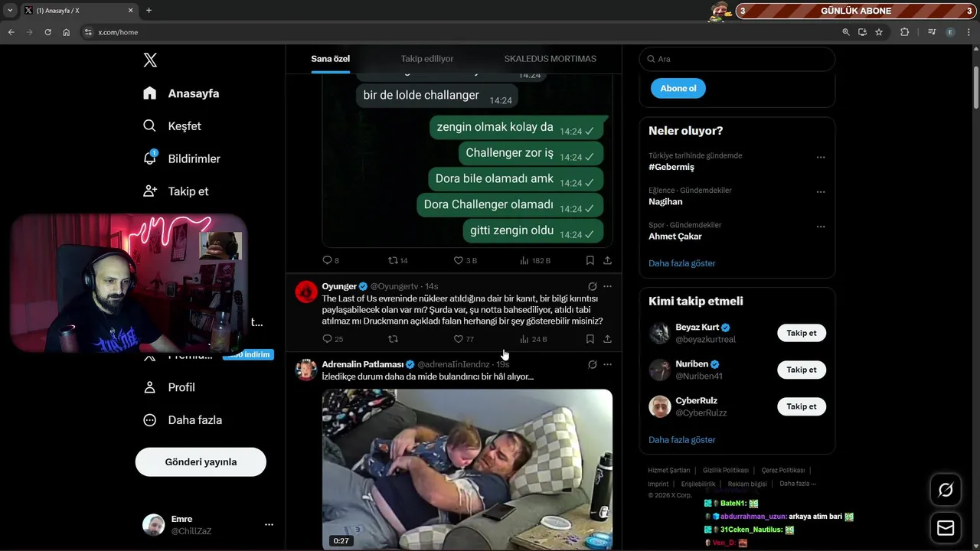Bookmark page with star icon in address bar
The width and height of the screenshot is (980, 551).
(x=879, y=32)
